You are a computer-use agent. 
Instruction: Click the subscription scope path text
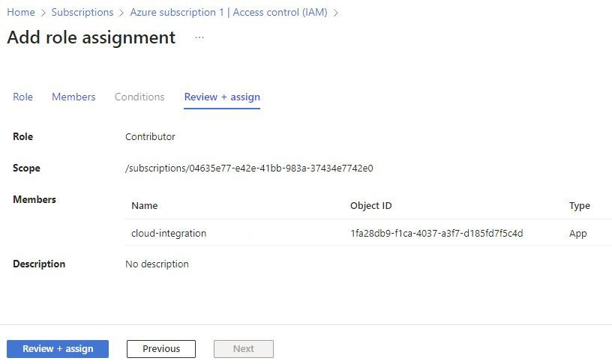pyautogui.click(x=249, y=168)
